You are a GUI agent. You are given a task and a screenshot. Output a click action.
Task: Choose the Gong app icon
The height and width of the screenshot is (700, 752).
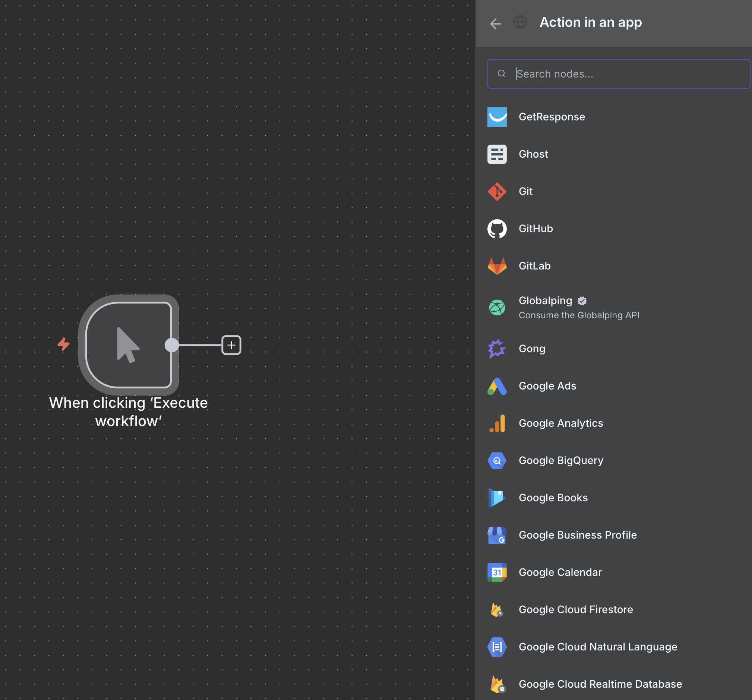point(497,349)
